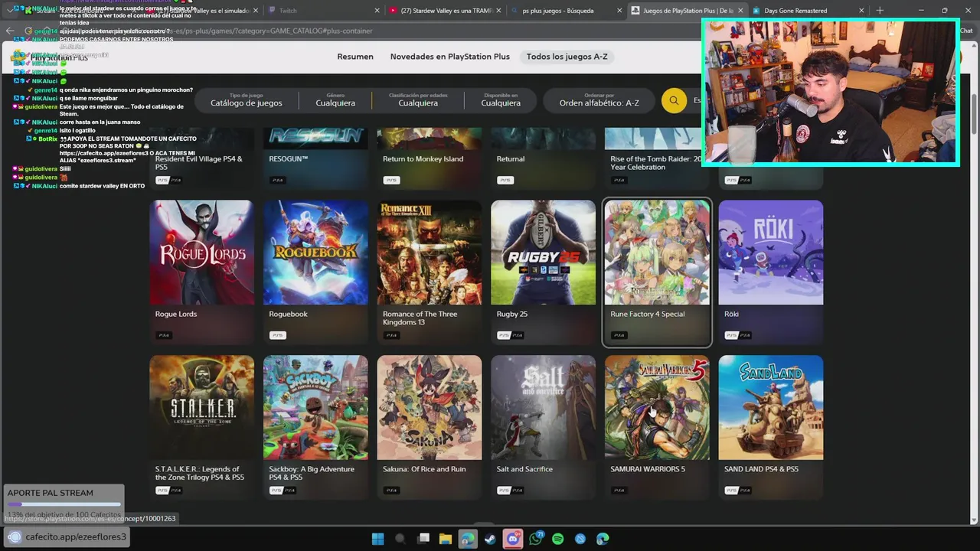Viewport: 980px width, 551px height.
Task: Open the Returnal game title
Action: pos(510,159)
